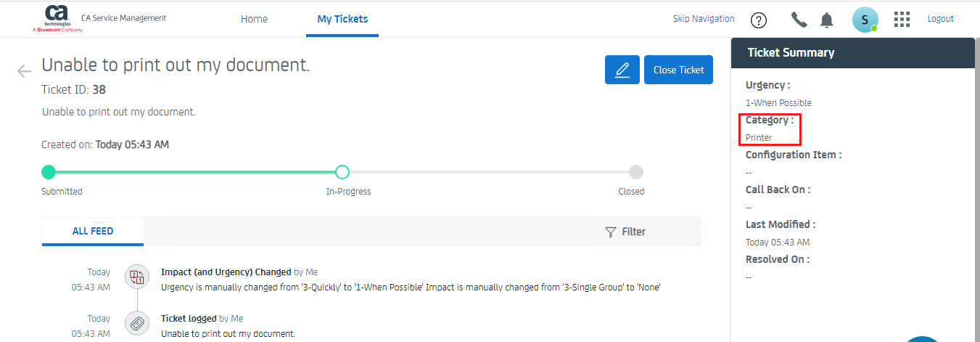Click the Logout link
The image size is (980, 342).
click(x=940, y=19)
